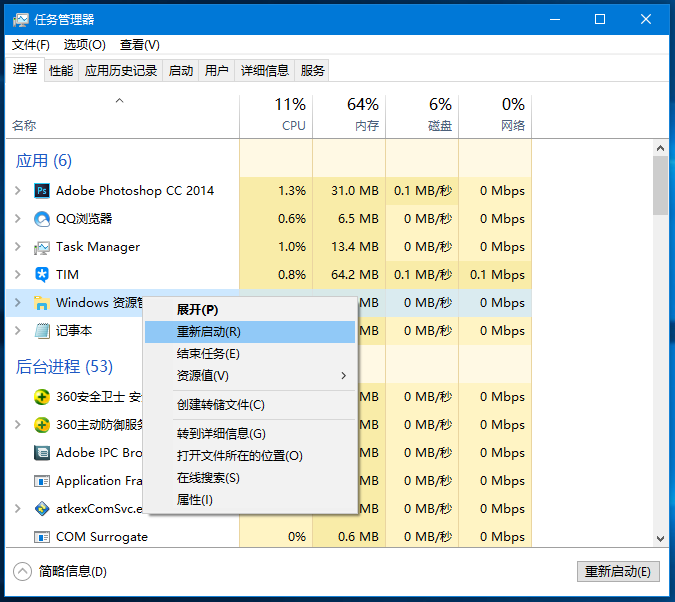Switch to the 详细信息 tab
The image size is (675, 602).
coord(265,71)
